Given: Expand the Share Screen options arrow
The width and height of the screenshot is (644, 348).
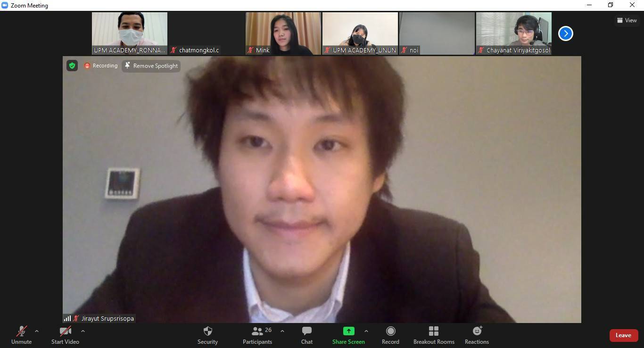Looking at the screenshot, I should (366, 331).
